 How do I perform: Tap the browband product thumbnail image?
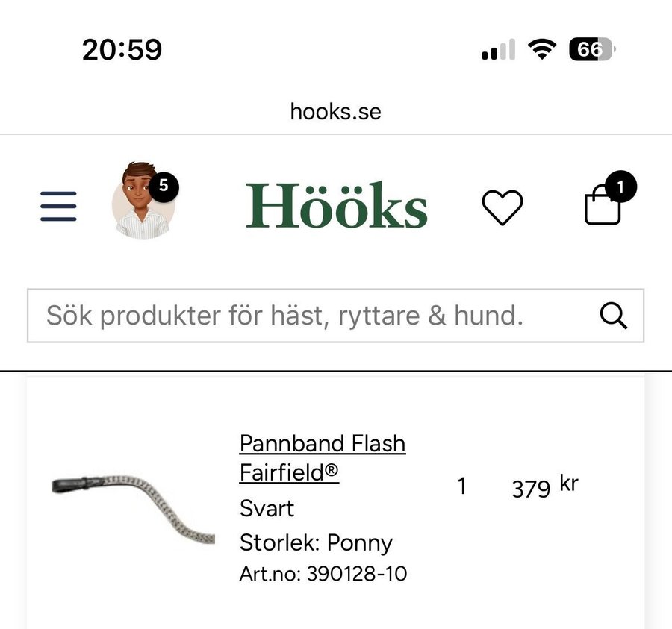(133, 508)
